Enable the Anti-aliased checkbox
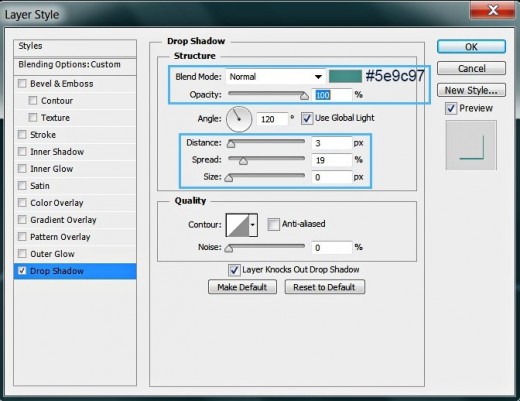The width and height of the screenshot is (520, 401). point(273,224)
